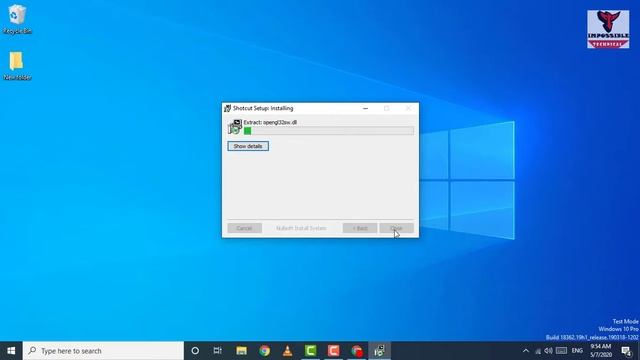Screen dimensions: 640x360
Task: Select the Recycle Bin desktop icon
Action: (17, 19)
